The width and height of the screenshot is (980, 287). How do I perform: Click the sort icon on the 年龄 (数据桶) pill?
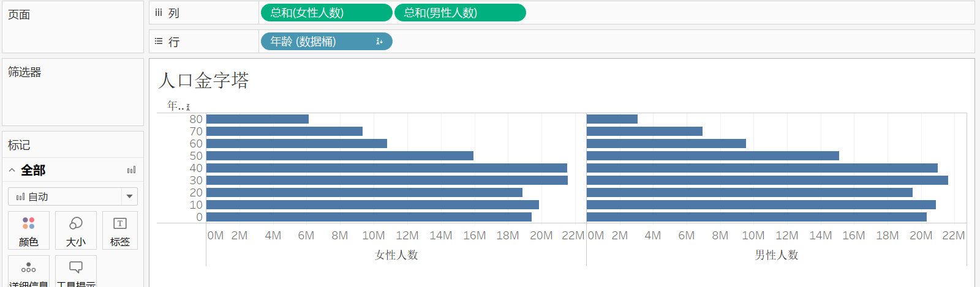[379, 42]
